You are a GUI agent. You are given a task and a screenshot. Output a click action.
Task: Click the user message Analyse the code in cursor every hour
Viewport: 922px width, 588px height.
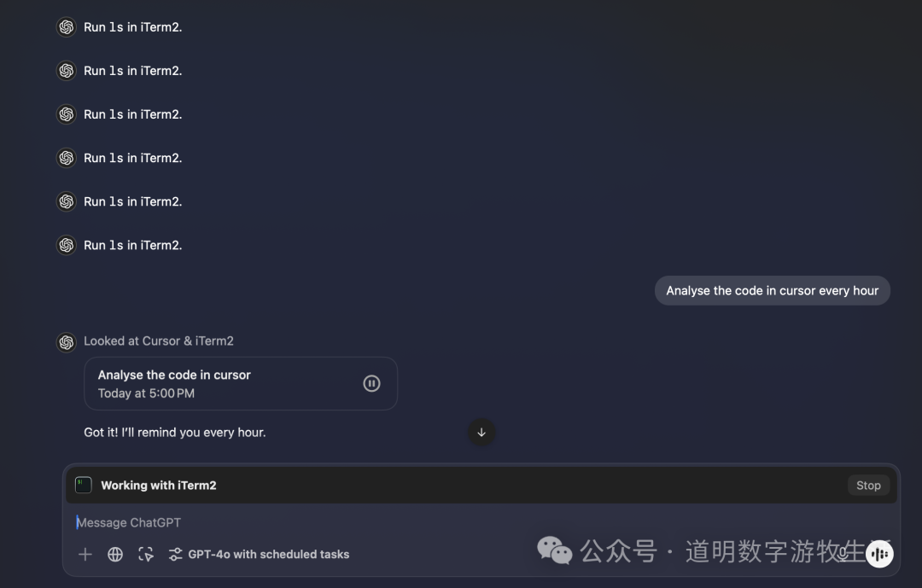772,290
